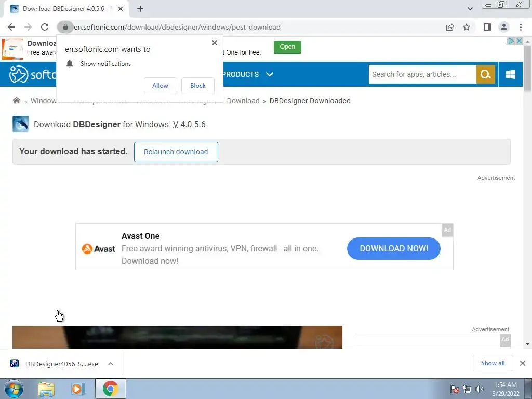Open the tab search chevron in the title bar
This screenshot has width=532, height=399.
coord(470,9)
